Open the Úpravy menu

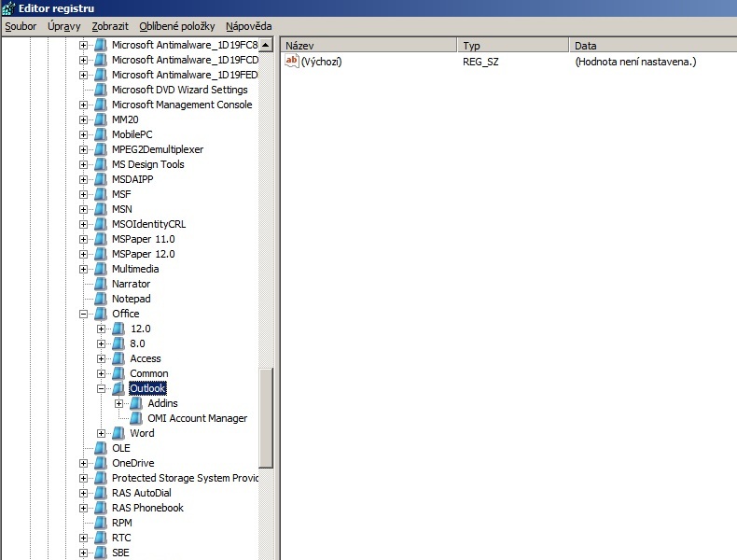[x=64, y=26]
